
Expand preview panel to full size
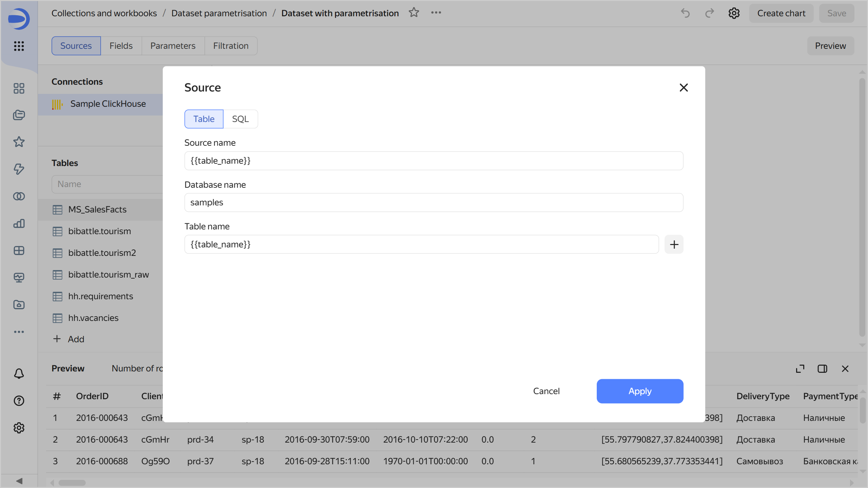coord(800,369)
